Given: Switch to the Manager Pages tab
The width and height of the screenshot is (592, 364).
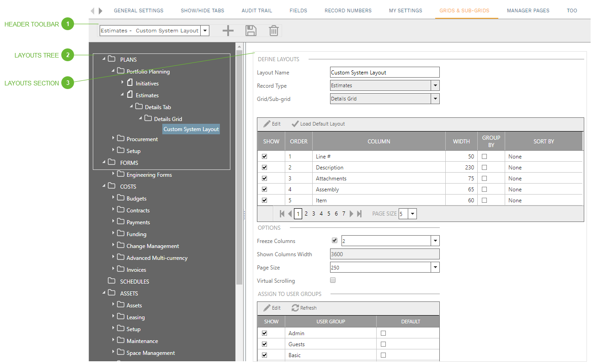Looking at the screenshot, I should coord(528,10).
